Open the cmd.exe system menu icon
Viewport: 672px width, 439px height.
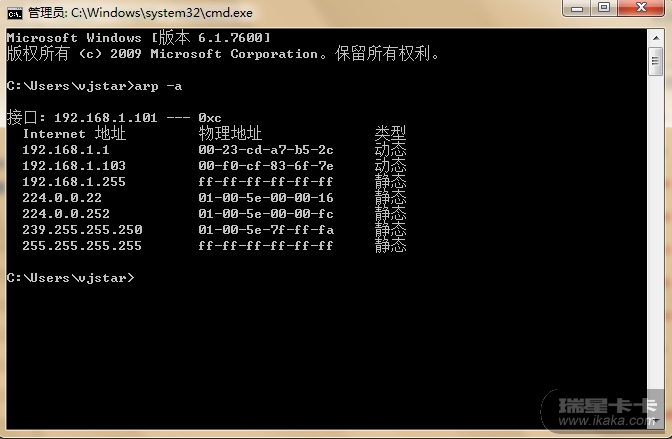[x=15, y=13]
